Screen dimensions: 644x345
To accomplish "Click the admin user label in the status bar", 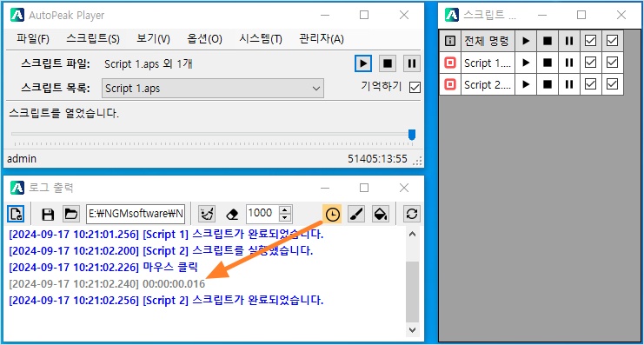I will click(22, 158).
